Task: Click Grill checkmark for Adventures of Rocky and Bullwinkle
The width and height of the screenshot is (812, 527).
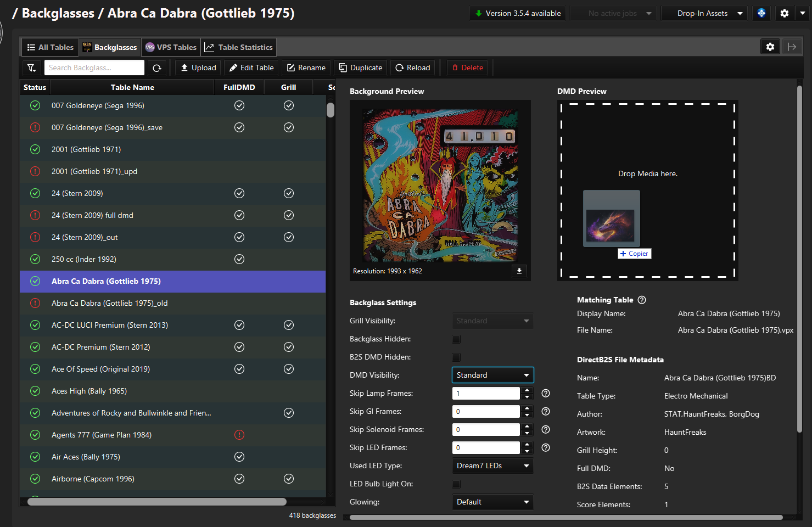Action: pos(289,413)
